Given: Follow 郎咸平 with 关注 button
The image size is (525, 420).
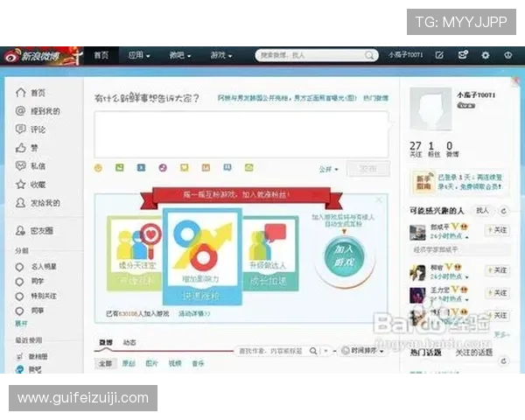Looking at the screenshot, I should (x=498, y=230).
